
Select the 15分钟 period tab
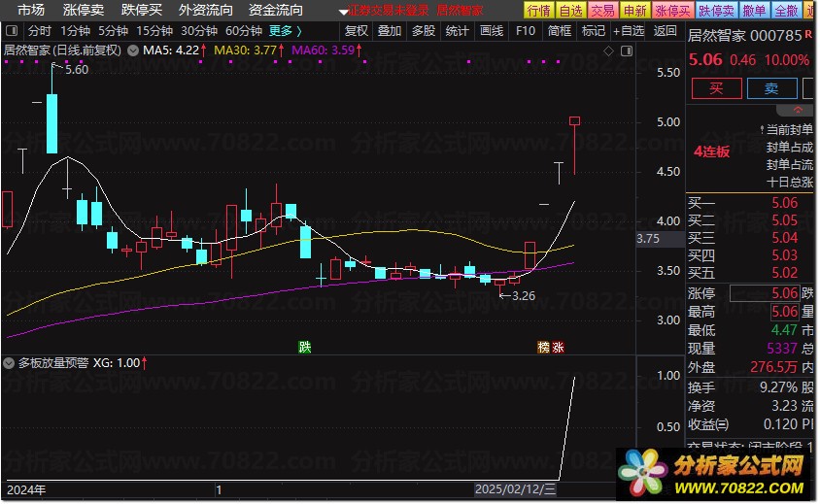point(154,31)
